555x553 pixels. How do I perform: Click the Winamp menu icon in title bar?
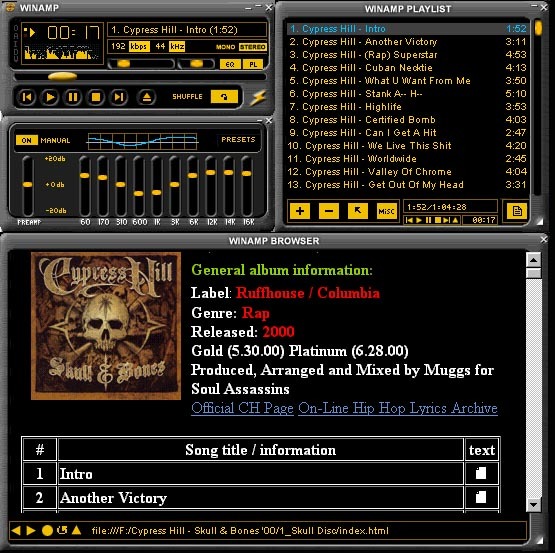click(x=10, y=7)
